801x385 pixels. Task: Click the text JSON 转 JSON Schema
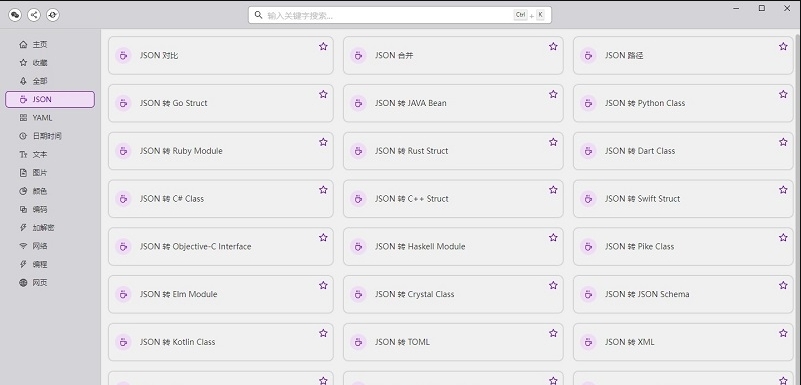(x=647, y=294)
